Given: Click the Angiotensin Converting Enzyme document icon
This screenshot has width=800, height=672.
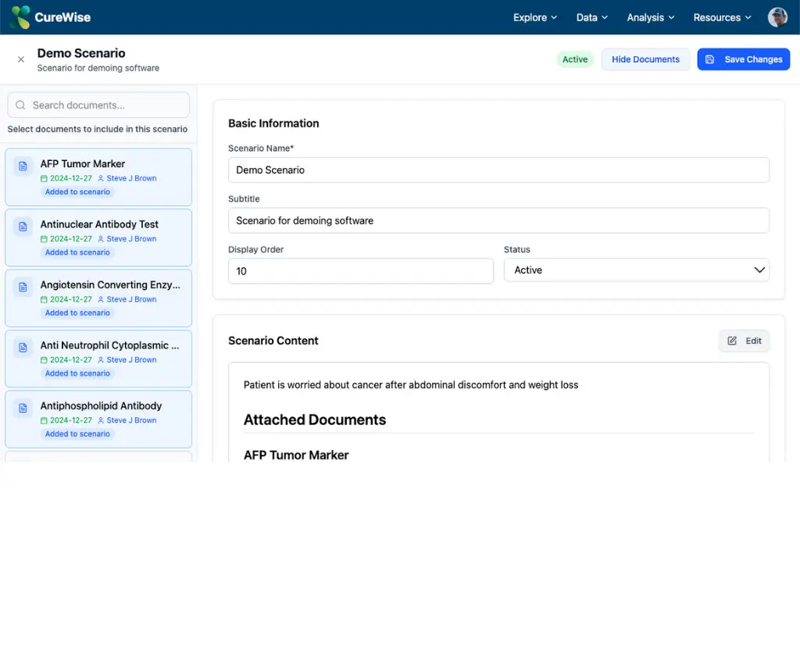Looking at the screenshot, I should (x=23, y=288).
